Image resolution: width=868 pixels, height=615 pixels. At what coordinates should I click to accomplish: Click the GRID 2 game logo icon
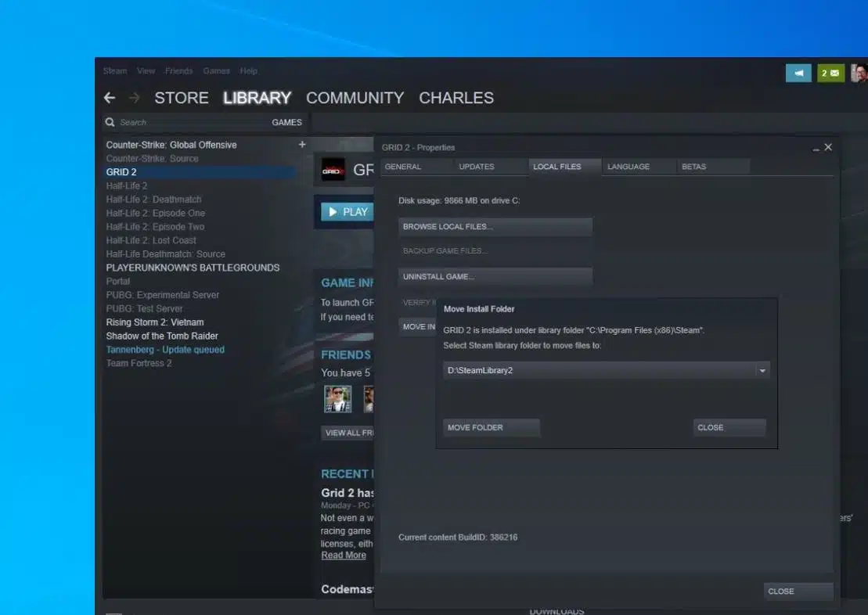coord(333,170)
